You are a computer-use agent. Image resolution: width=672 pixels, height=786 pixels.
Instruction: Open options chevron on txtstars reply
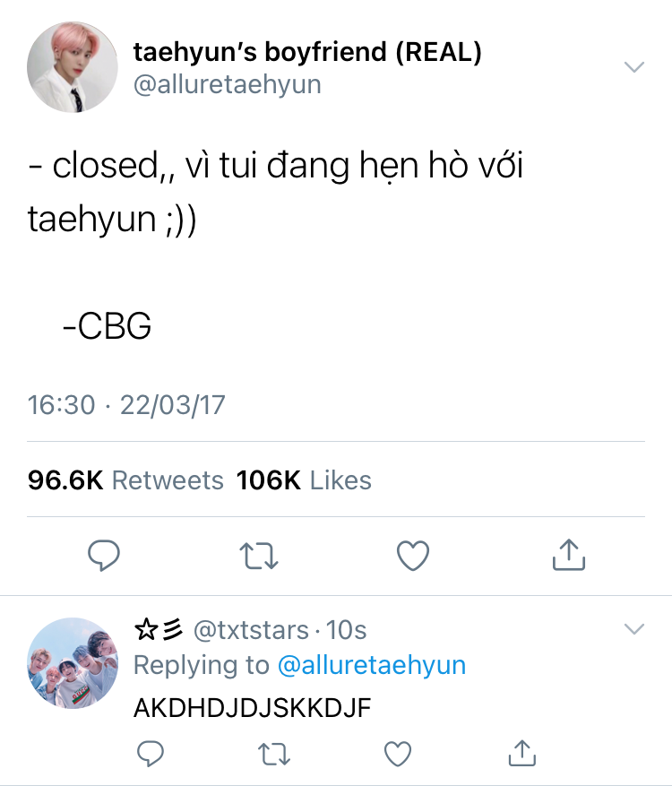point(633,628)
